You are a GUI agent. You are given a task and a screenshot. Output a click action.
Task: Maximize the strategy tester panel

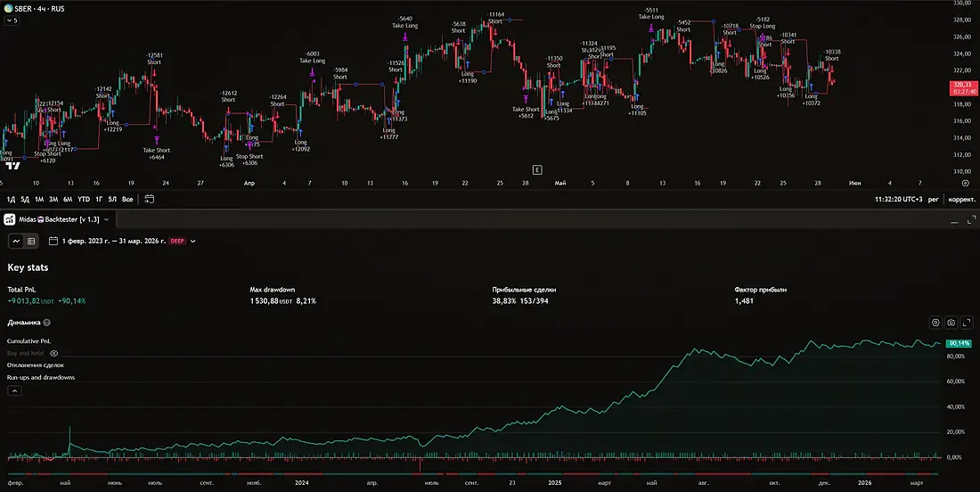[x=971, y=220]
